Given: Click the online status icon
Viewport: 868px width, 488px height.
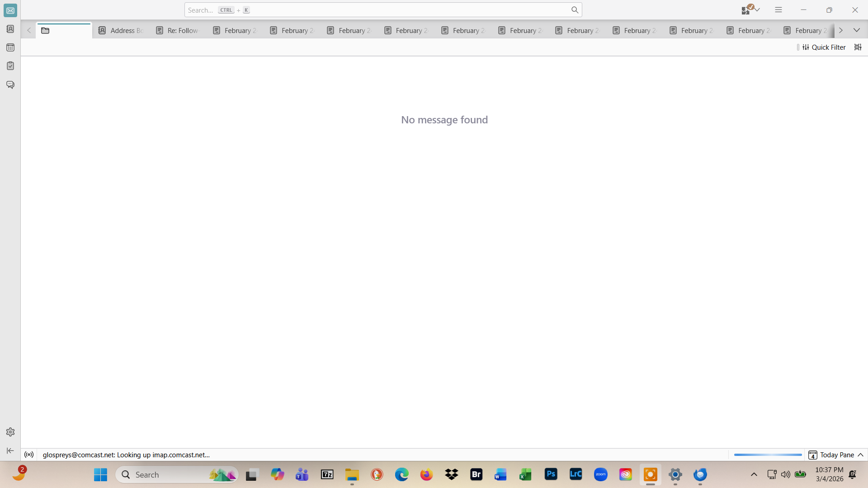Looking at the screenshot, I should point(29,455).
